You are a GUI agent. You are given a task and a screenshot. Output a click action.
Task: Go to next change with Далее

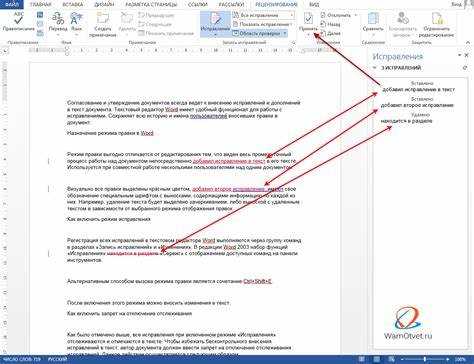point(331,33)
